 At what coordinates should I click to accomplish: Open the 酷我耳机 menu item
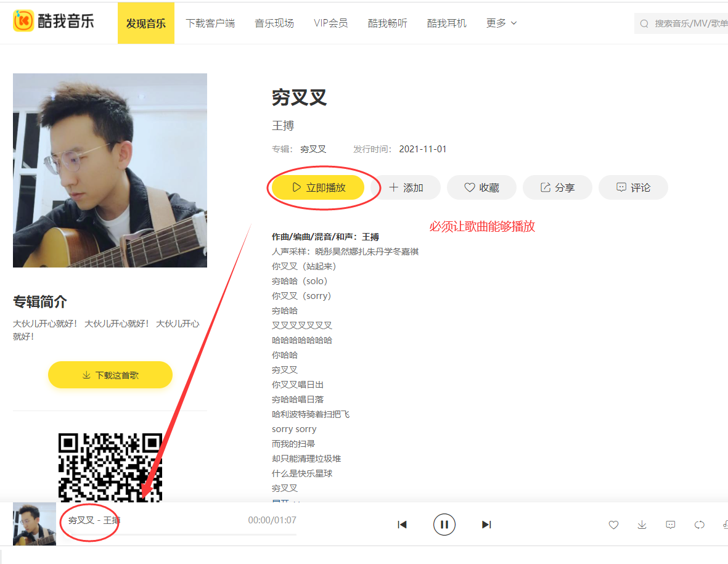pos(447,23)
